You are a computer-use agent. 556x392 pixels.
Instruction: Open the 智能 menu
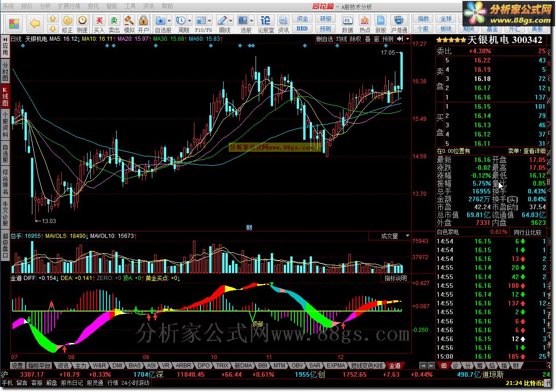point(112,6)
